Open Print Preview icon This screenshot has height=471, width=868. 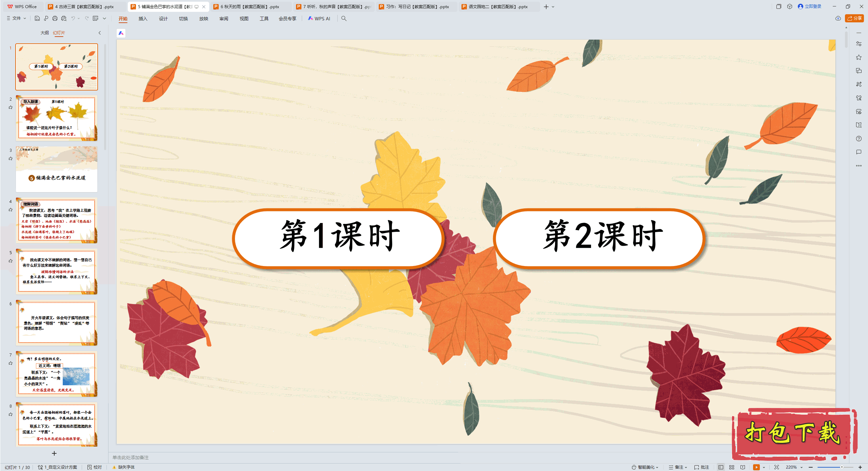(x=64, y=18)
